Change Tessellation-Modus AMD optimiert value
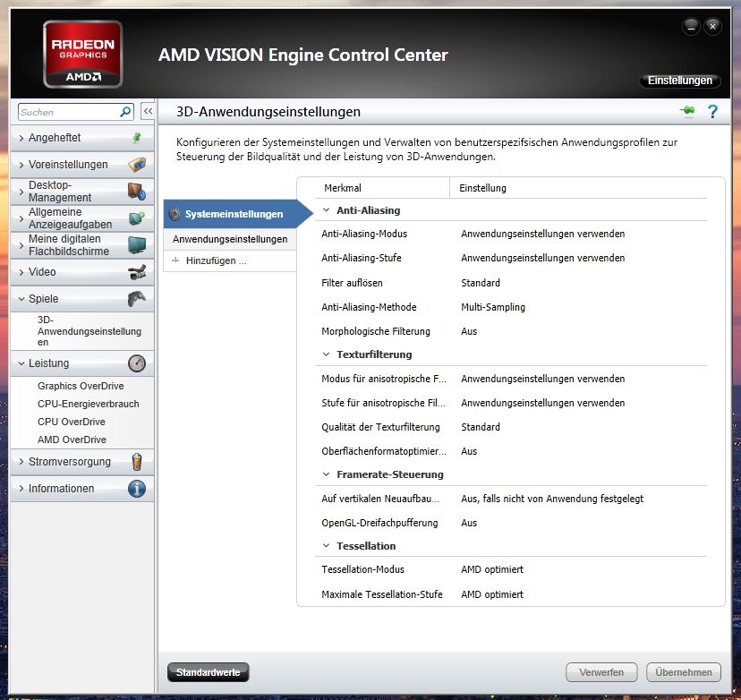The width and height of the screenshot is (741, 700). pos(492,569)
